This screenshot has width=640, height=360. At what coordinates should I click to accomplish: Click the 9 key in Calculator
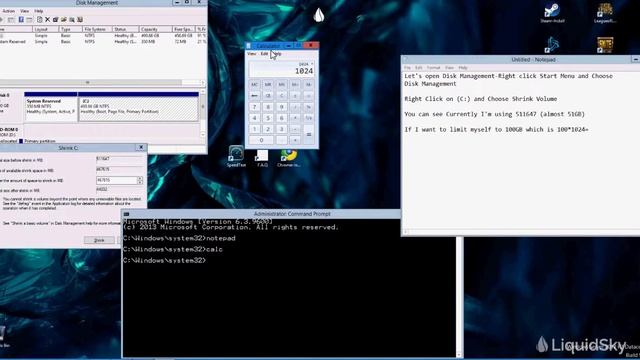coord(281,107)
